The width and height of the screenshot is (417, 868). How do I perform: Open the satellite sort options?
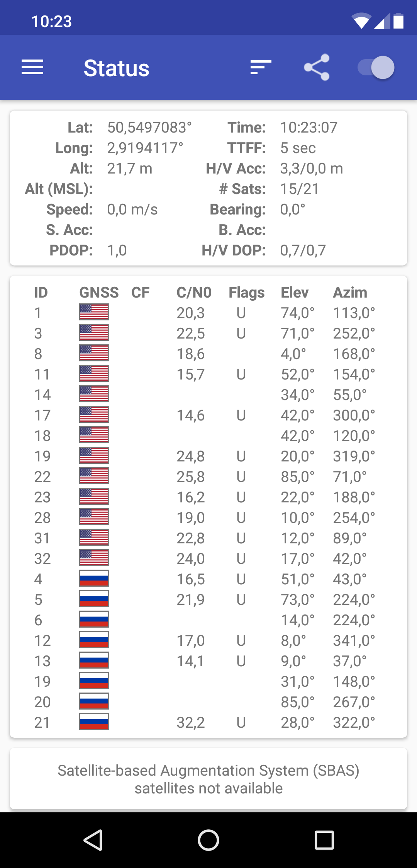coord(261,67)
